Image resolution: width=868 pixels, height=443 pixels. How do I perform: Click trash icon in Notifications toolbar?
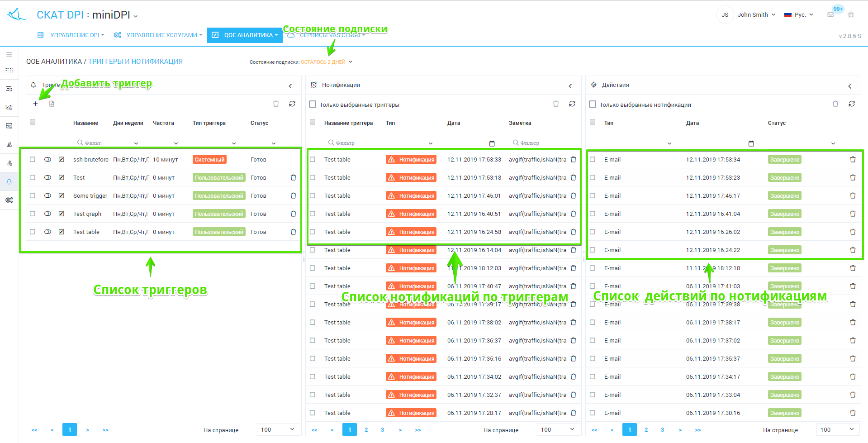point(556,104)
